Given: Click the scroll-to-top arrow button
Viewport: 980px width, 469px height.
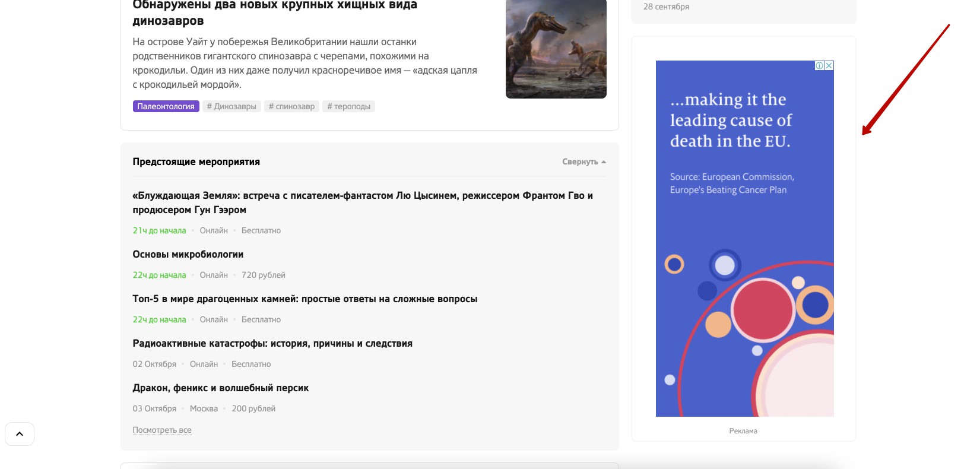Looking at the screenshot, I should (20, 434).
